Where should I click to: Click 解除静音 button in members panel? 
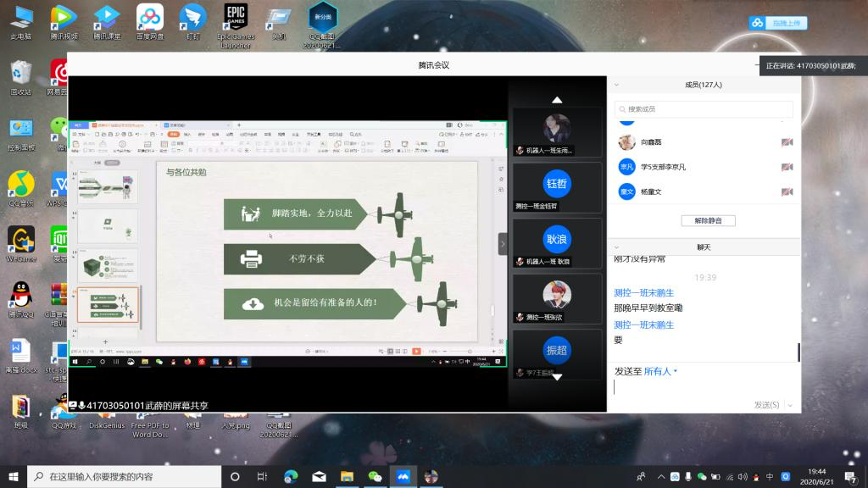tap(708, 220)
